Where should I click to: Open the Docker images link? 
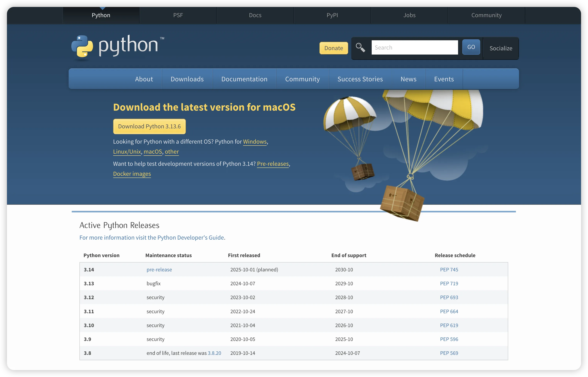tap(132, 174)
